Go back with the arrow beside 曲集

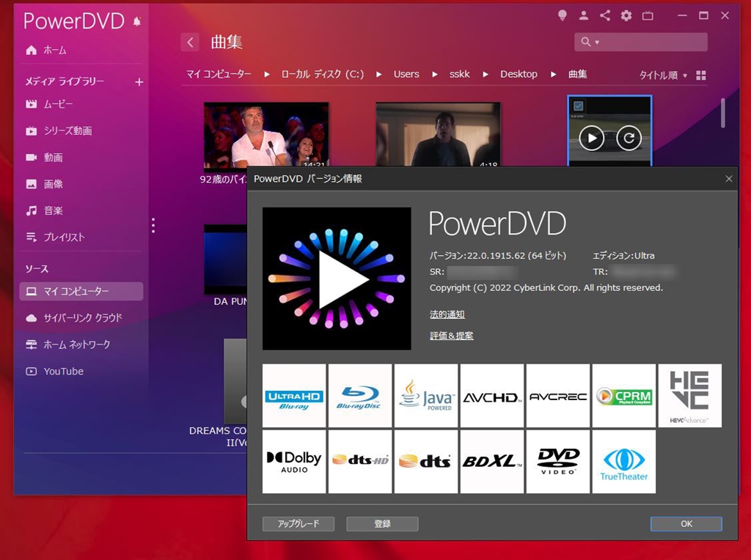[x=190, y=42]
